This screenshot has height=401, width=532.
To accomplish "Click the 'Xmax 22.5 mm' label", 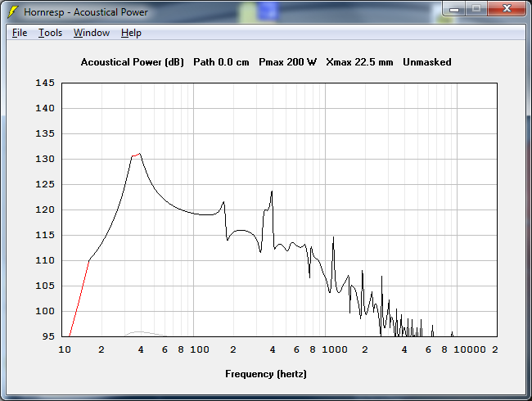I will click(x=359, y=62).
